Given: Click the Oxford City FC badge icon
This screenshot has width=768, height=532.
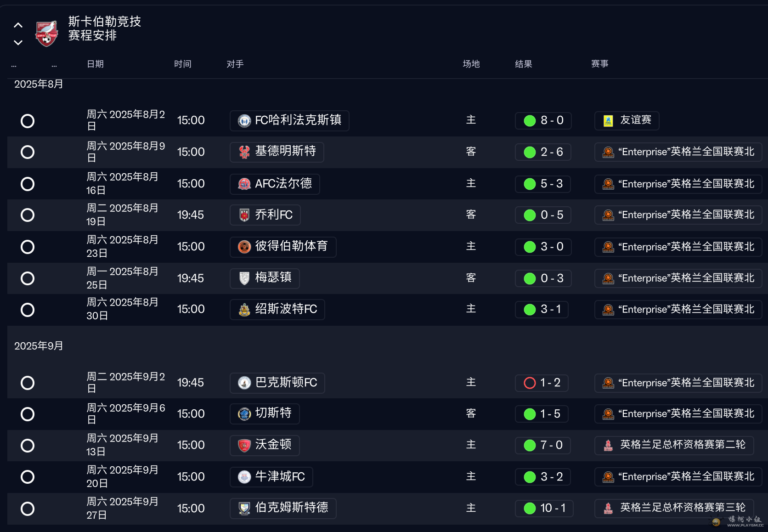Looking at the screenshot, I should pyautogui.click(x=244, y=477).
